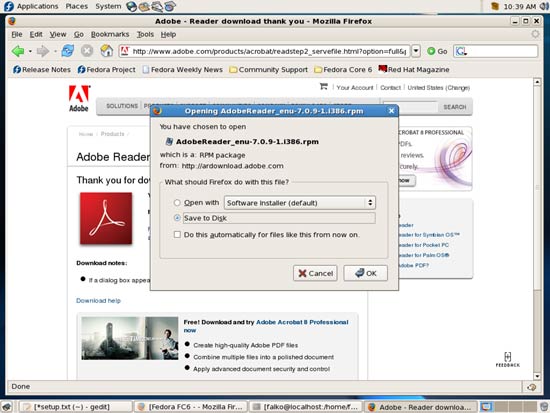The width and height of the screenshot is (550, 413).
Task: Click the update notifier icon in top panel
Action: point(495,6)
